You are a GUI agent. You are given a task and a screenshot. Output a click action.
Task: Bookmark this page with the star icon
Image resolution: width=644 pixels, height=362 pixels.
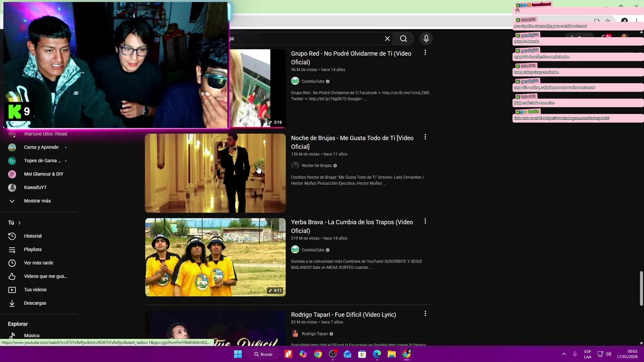608,21
